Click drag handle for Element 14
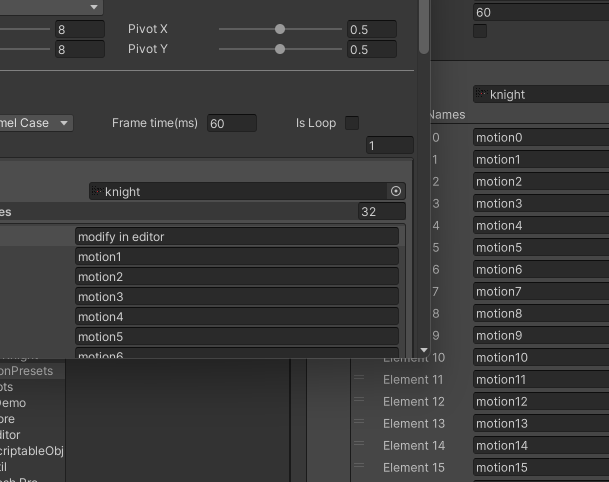Viewport: 609px width, 482px height. tap(359, 443)
